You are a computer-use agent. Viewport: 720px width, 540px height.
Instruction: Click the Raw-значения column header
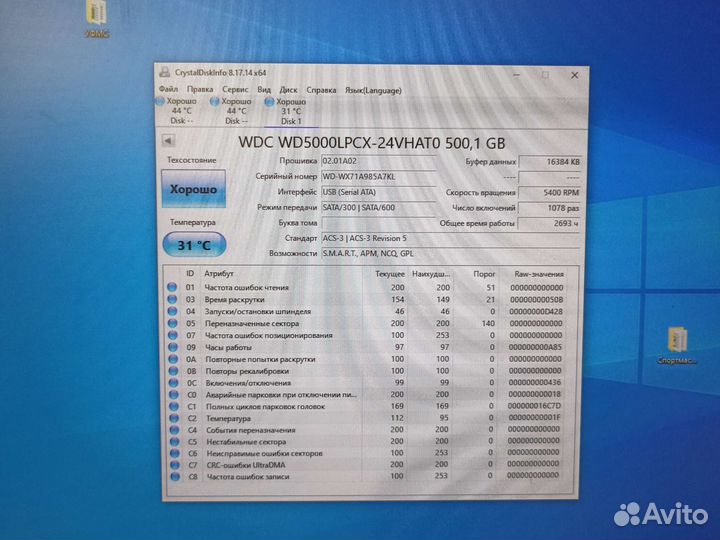(538, 273)
